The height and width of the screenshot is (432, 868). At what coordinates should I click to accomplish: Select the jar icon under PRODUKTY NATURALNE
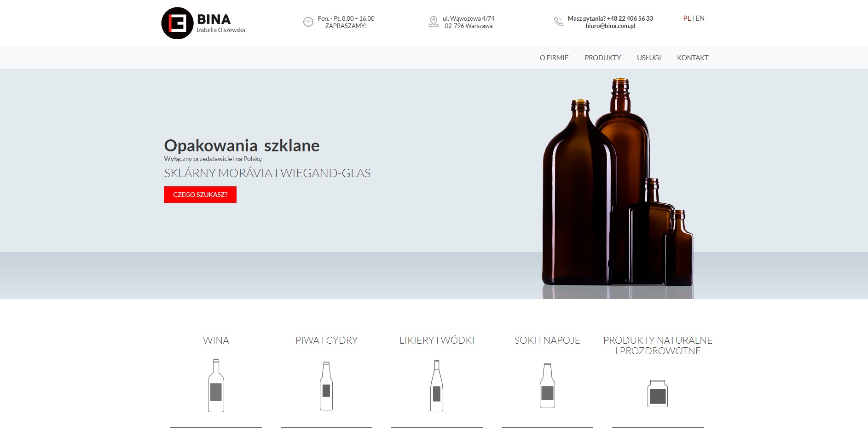[x=658, y=393]
